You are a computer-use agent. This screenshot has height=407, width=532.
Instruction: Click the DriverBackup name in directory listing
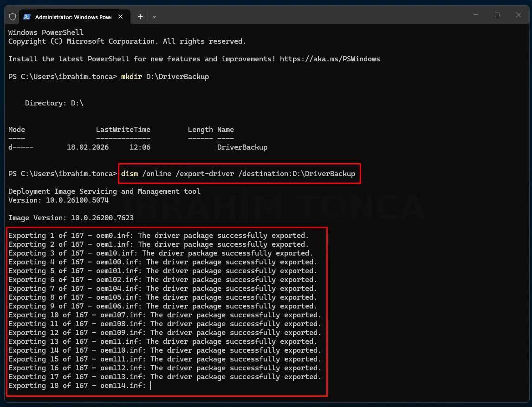(242, 147)
